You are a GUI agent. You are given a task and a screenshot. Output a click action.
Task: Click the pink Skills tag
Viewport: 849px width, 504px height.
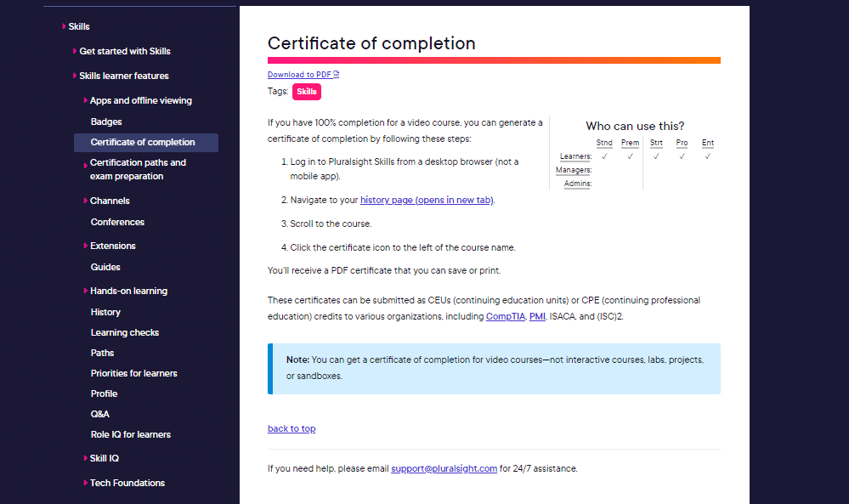[307, 92]
